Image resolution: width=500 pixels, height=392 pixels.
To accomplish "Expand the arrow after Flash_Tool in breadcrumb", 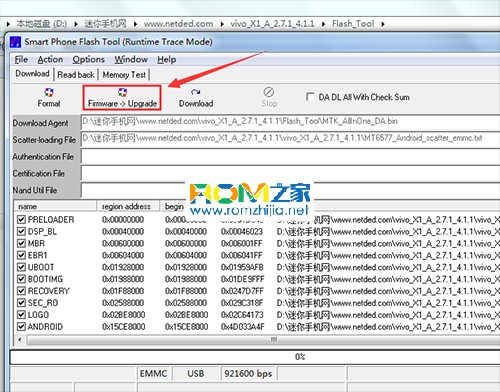I will coord(383,24).
